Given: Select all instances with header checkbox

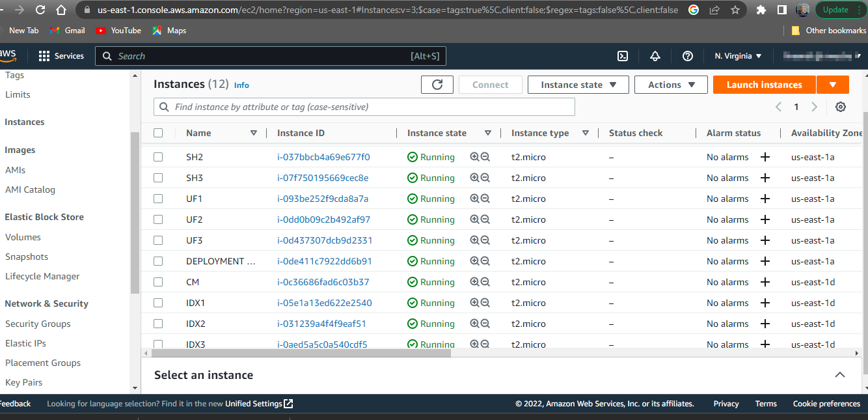Looking at the screenshot, I should pos(158,132).
